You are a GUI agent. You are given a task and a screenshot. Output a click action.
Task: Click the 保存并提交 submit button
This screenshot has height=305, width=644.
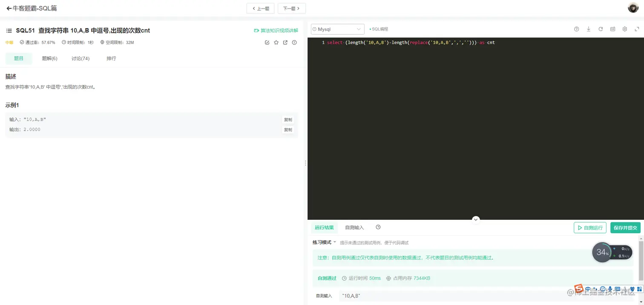[x=625, y=227]
